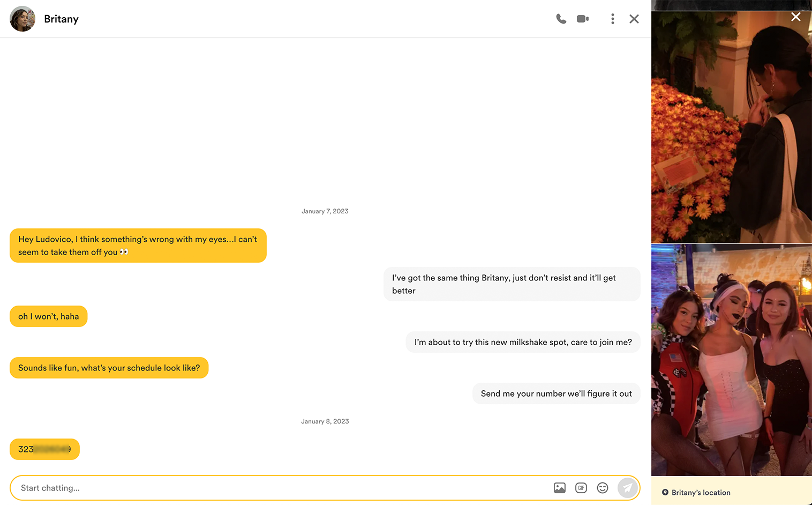Start a video call with Britany
Image resolution: width=812 pixels, height=505 pixels.
tap(583, 19)
